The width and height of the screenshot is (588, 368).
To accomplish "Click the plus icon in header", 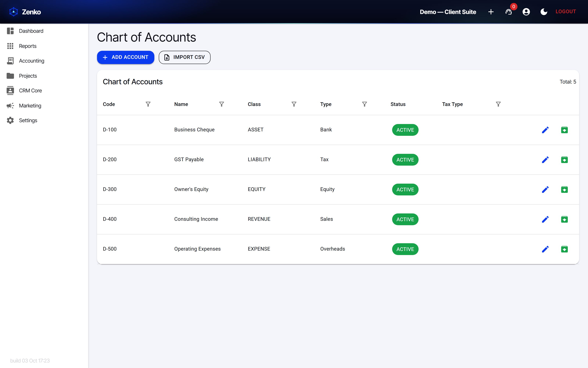I will coord(491,12).
